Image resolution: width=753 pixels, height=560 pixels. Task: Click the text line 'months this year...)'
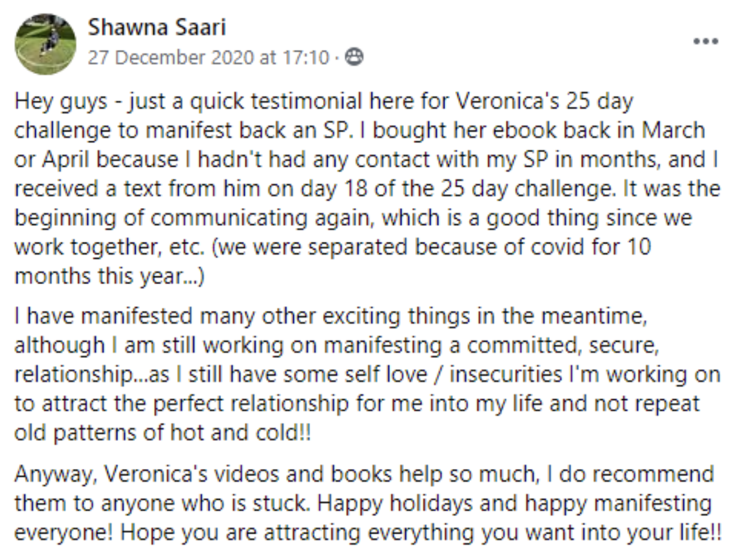[109, 276]
